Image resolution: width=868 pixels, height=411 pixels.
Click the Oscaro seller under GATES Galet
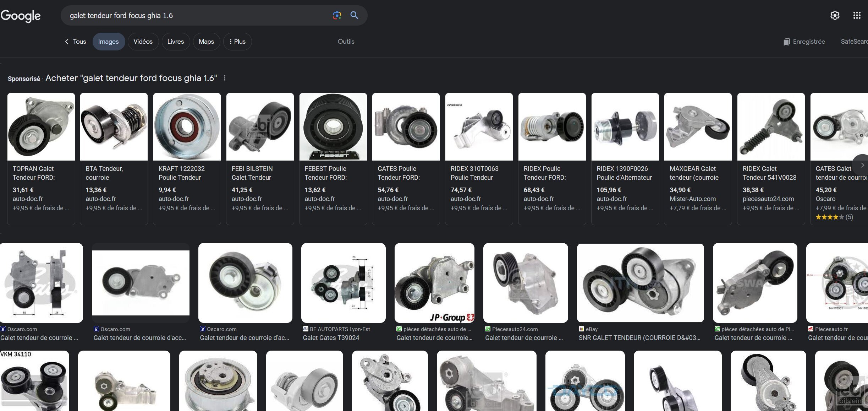click(x=825, y=199)
